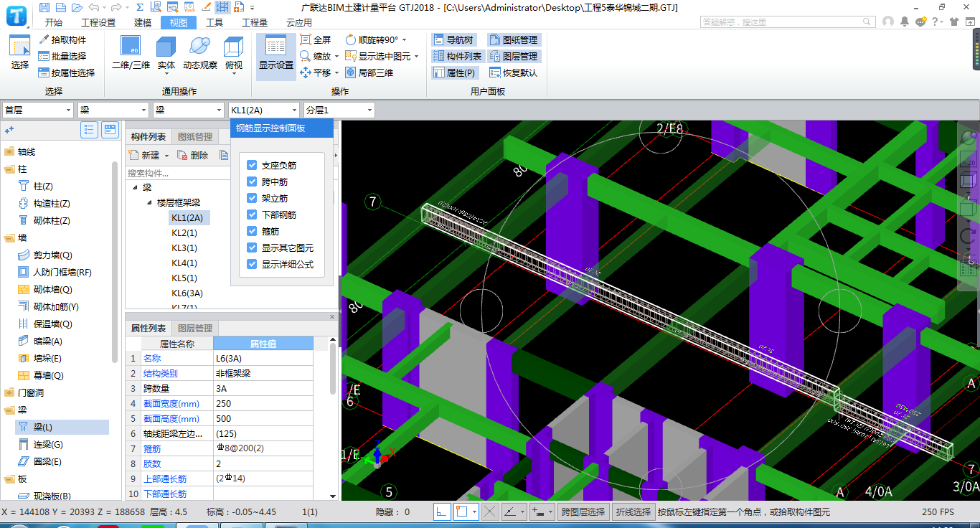Image resolution: width=980 pixels, height=528 pixels.
Task: Click 拾取构件 pick component tool
Action: (62, 39)
